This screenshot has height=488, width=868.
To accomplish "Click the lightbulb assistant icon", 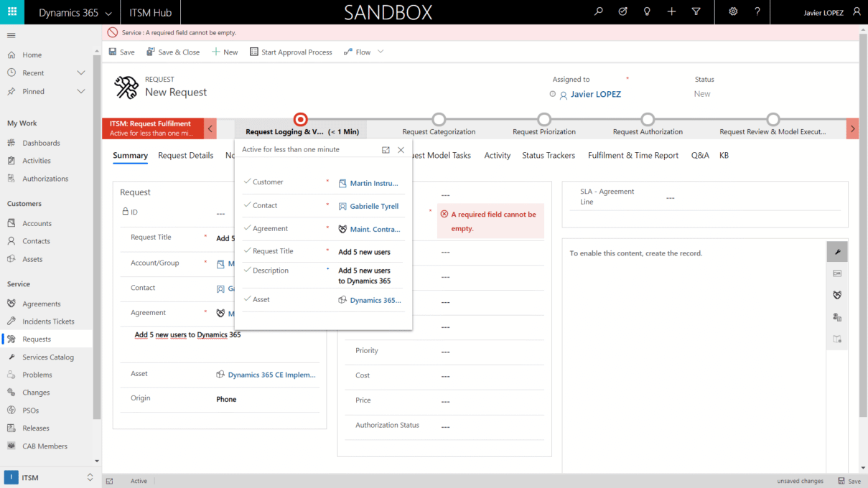I will [647, 12].
